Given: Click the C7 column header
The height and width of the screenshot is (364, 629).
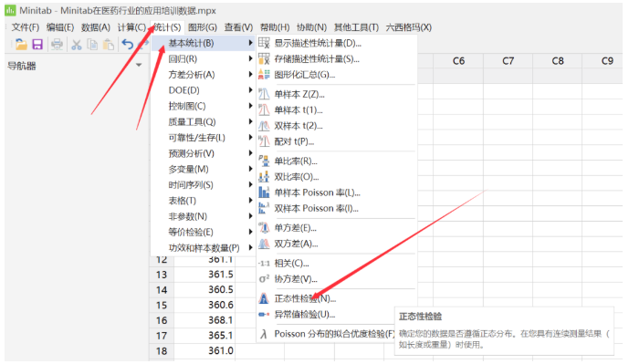Looking at the screenshot, I should [x=508, y=61].
